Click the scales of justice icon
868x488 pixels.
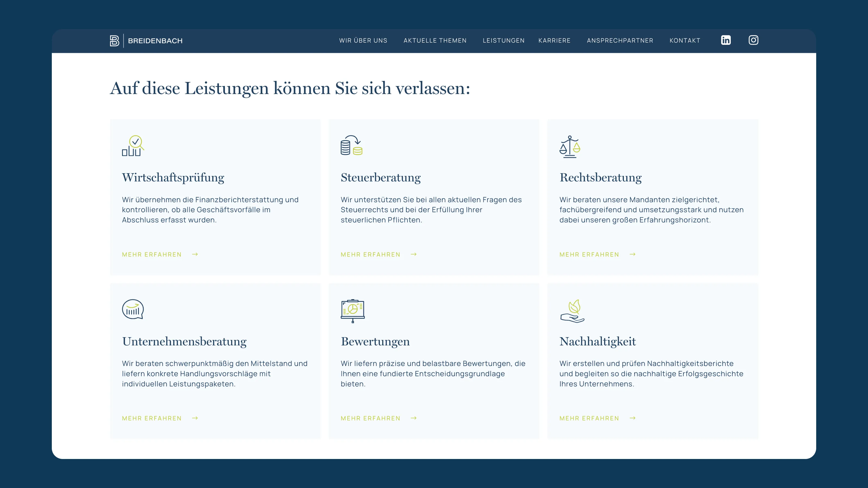(570, 146)
